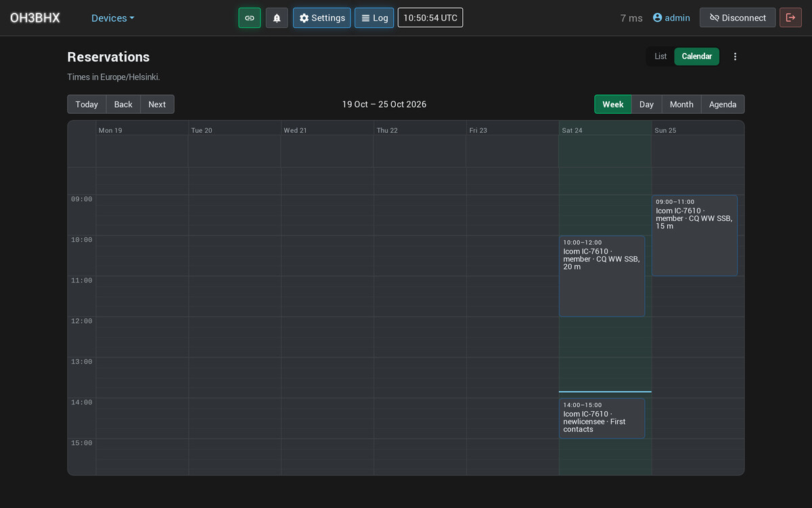Screen dimensions: 812x508
Task: Click the logout arrow icon
Action: tap(790, 18)
